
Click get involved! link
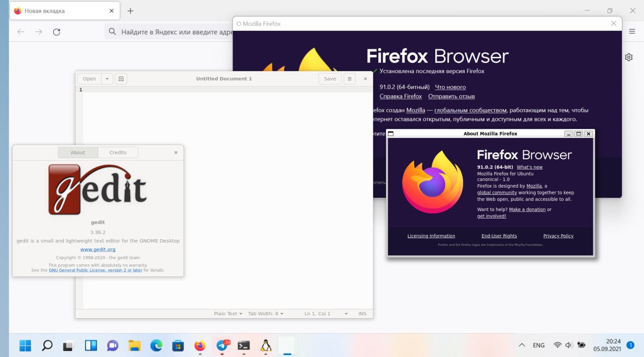(492, 216)
